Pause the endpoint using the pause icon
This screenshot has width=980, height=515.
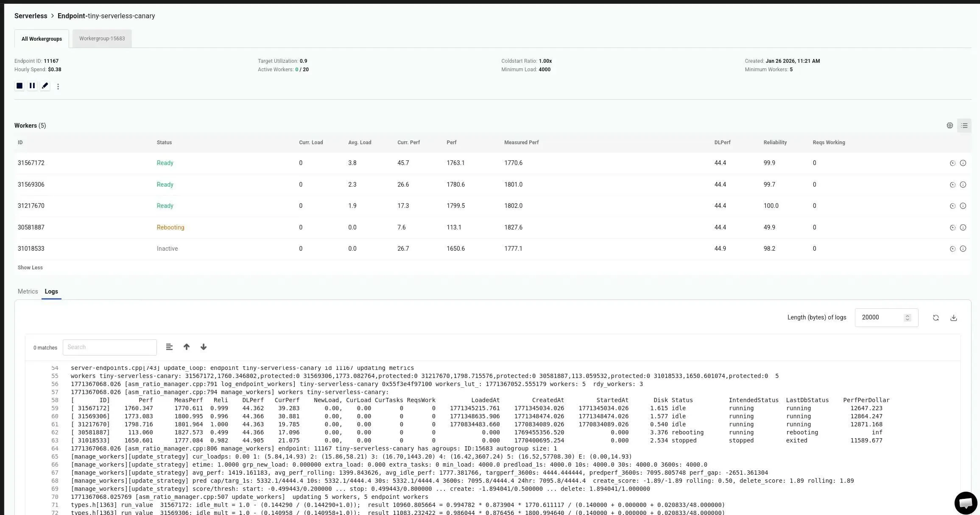[32, 86]
